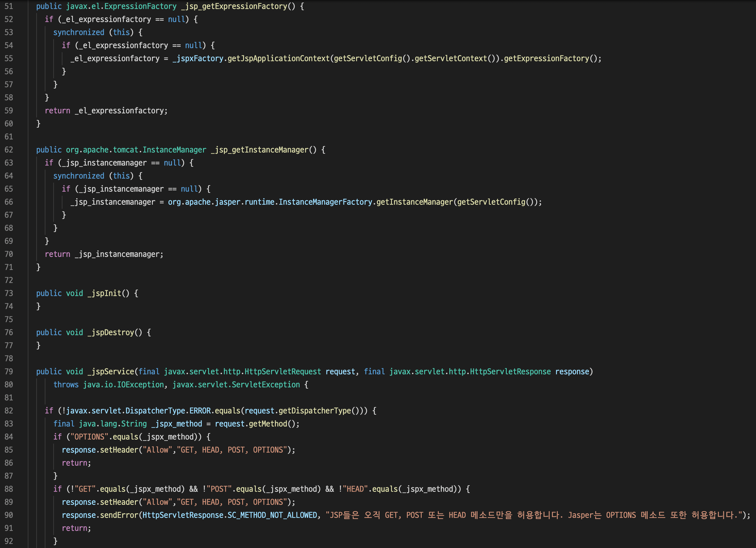Click _jspx_method declaration on line 83
This screenshot has width=756, height=548.
tap(177, 424)
